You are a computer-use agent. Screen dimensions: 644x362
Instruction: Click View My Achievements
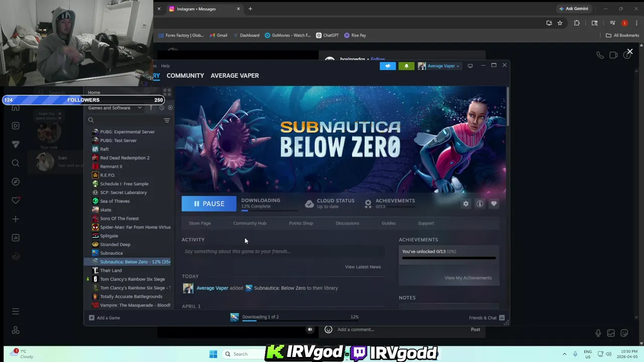point(468,278)
